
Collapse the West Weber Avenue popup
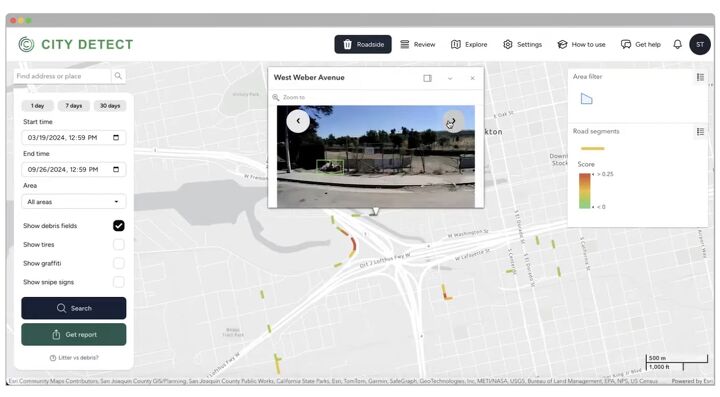click(450, 78)
